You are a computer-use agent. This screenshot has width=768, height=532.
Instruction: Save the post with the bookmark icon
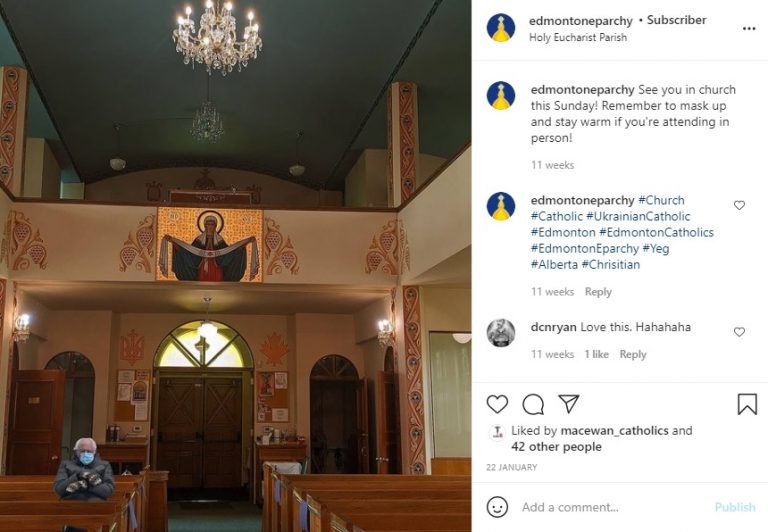pos(747,404)
